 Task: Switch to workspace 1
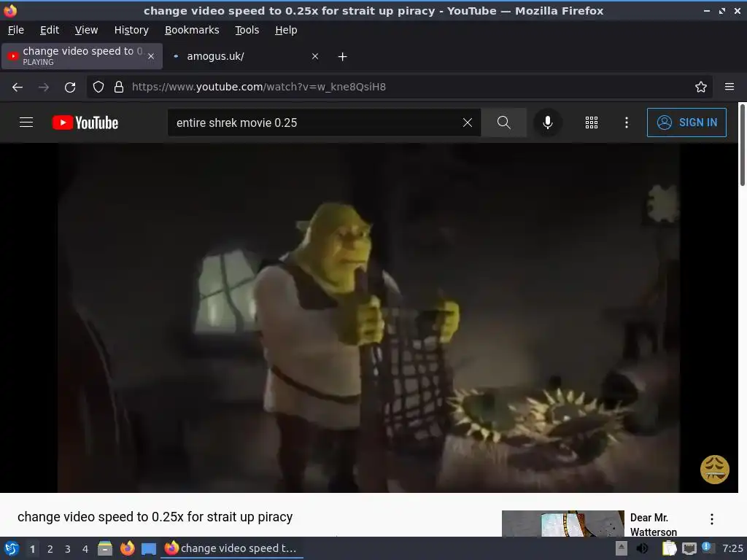pyautogui.click(x=32, y=549)
